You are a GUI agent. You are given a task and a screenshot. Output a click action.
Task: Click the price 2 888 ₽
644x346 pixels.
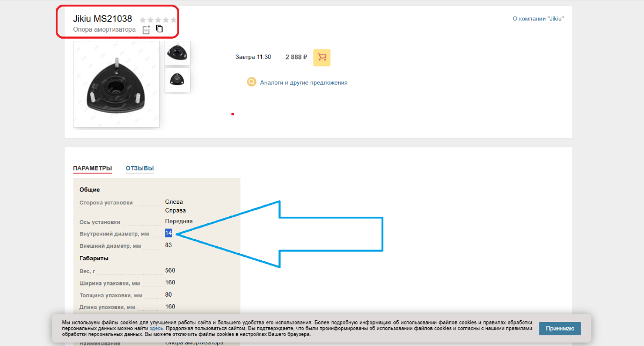click(x=296, y=57)
